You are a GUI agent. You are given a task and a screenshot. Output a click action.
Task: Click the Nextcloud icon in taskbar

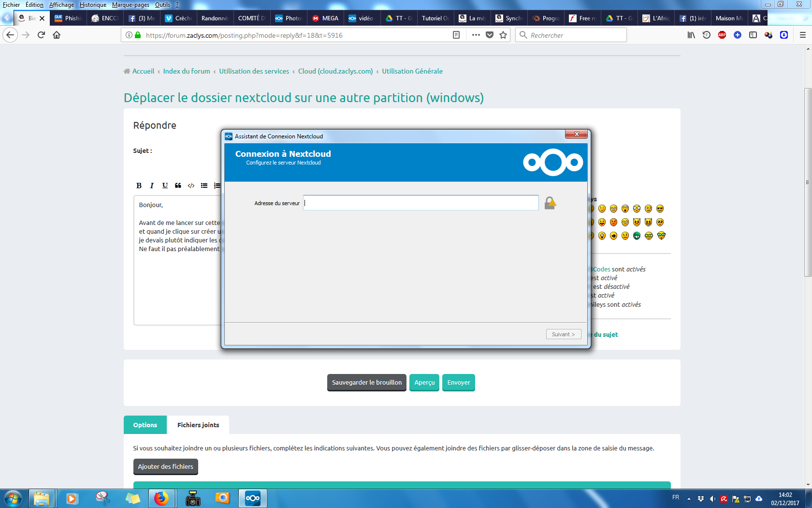[252, 498]
